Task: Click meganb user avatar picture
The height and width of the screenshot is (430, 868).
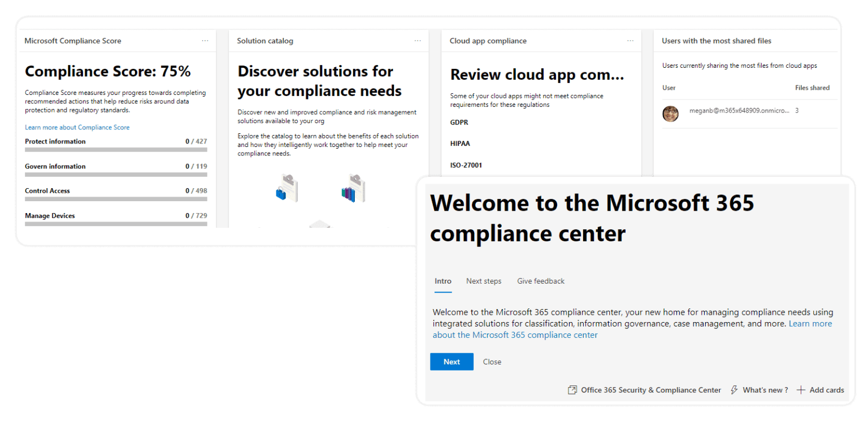Action: [x=670, y=114]
